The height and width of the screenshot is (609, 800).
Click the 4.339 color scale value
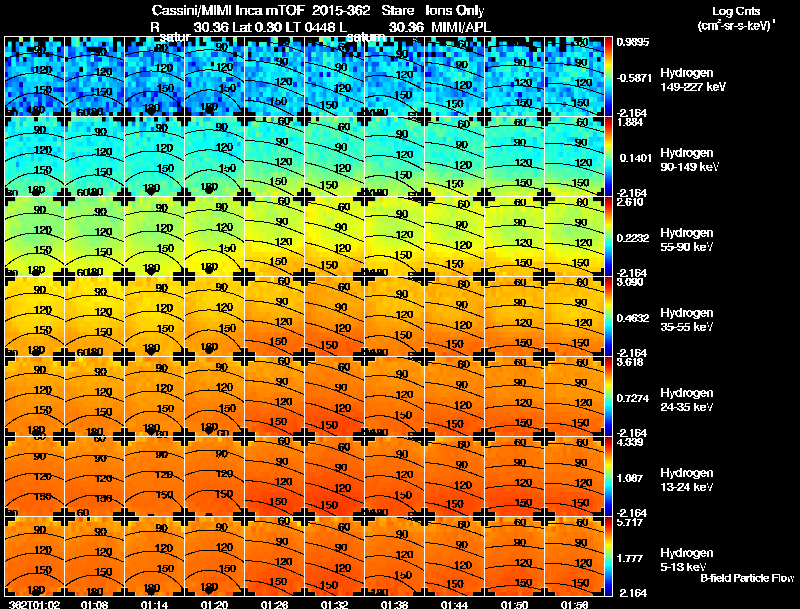click(x=630, y=442)
